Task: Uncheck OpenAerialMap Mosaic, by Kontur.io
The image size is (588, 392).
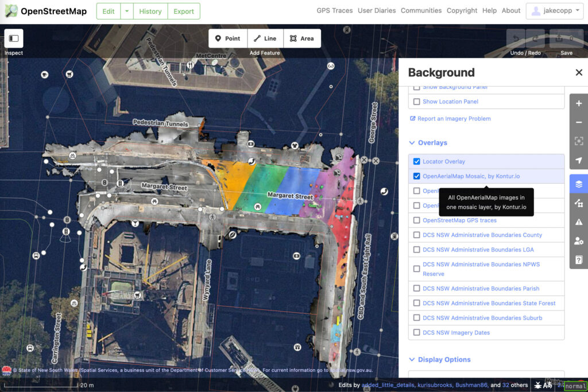Action: [416, 176]
